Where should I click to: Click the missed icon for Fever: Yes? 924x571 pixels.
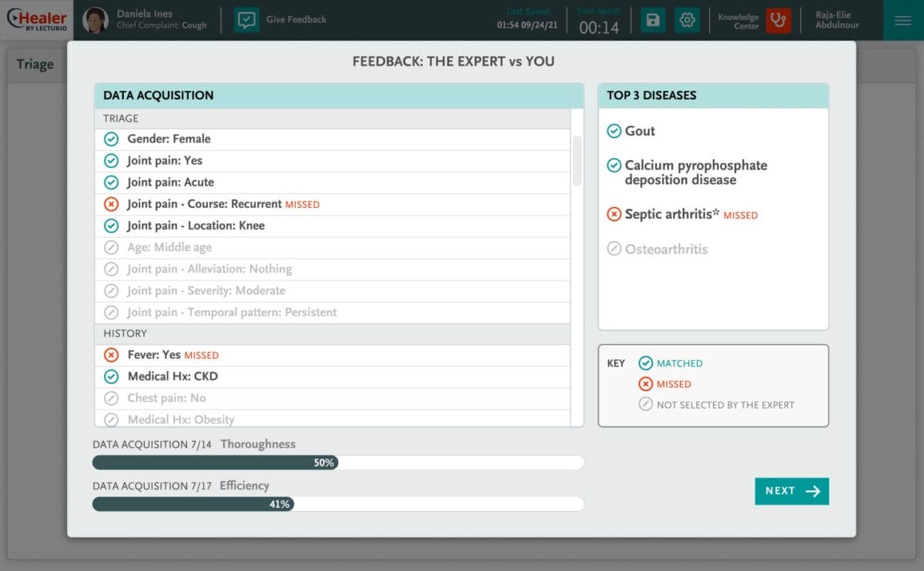click(x=111, y=355)
